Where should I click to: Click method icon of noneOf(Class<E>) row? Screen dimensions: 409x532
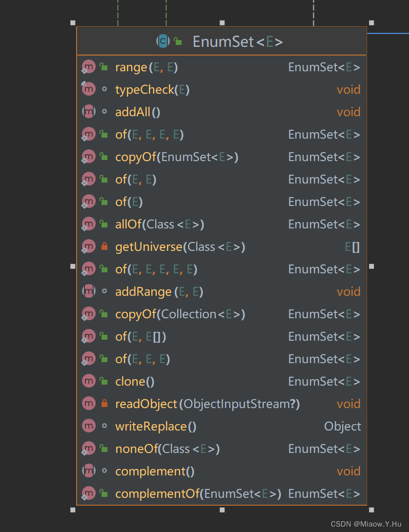89,449
